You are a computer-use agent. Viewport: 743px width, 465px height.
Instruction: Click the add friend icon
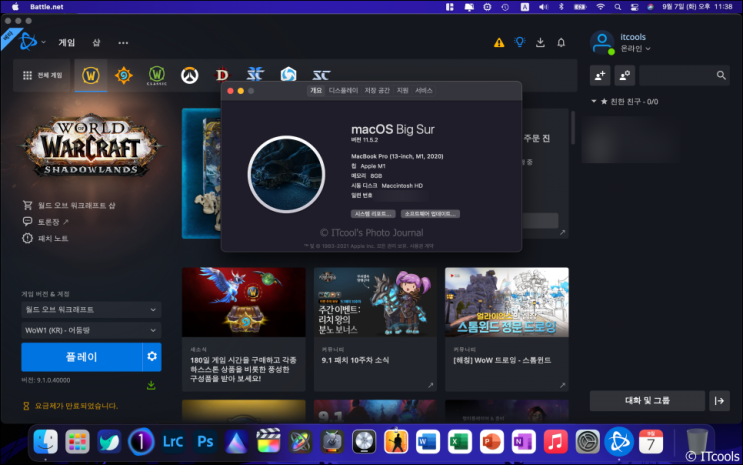click(600, 75)
